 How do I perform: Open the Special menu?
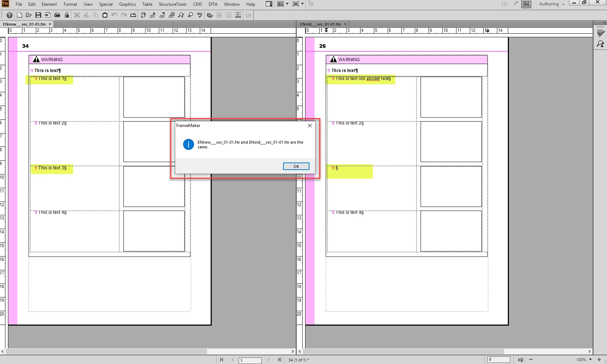coord(106,4)
